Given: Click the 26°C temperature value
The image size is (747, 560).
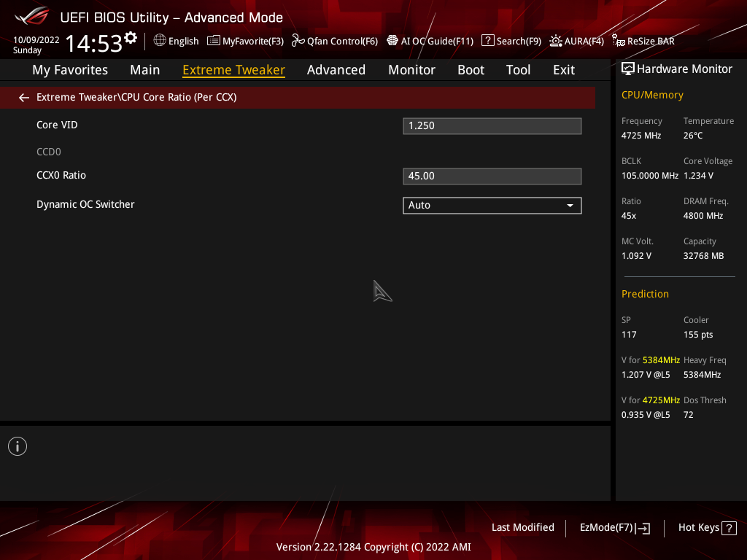Looking at the screenshot, I should (693, 136).
